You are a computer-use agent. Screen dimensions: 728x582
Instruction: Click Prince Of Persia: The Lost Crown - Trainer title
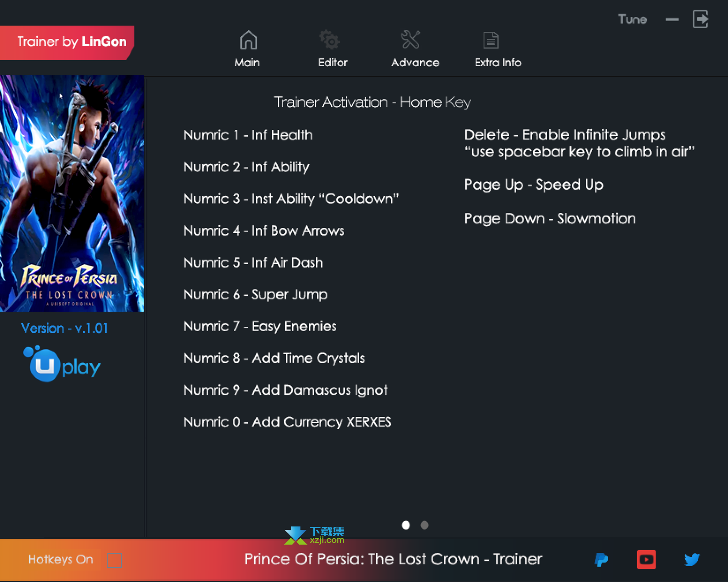pos(393,559)
